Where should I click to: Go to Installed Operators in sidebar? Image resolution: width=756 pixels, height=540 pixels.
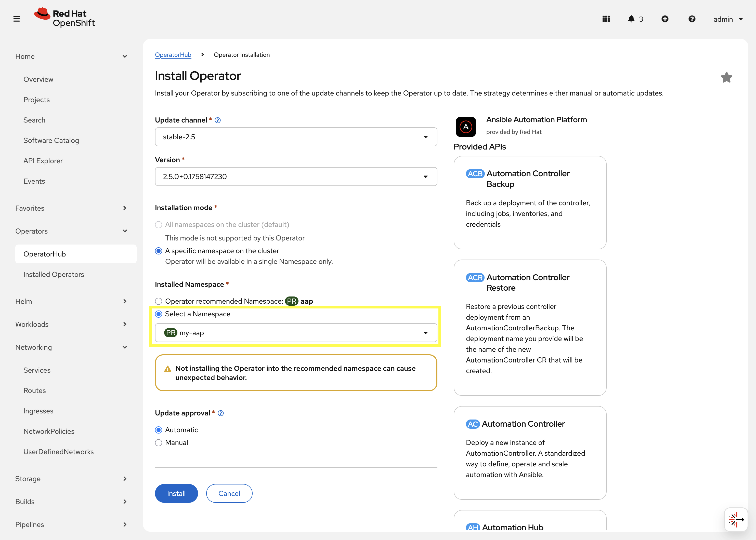click(x=54, y=275)
